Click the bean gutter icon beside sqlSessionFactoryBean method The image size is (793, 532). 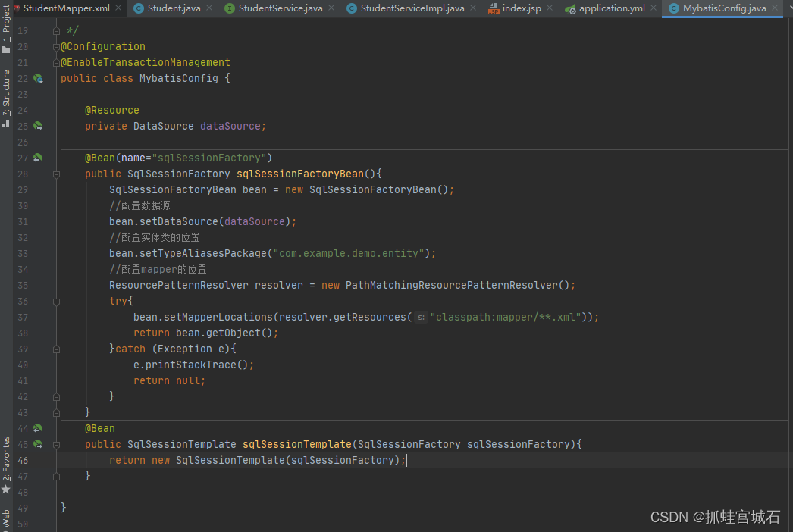click(x=39, y=158)
